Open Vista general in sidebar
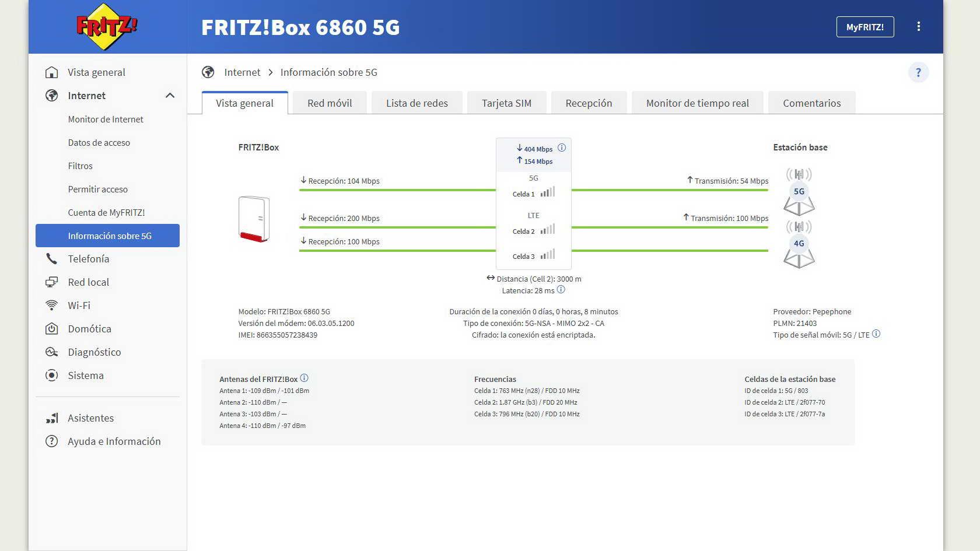Viewport: 980px width, 551px height. coord(108,72)
